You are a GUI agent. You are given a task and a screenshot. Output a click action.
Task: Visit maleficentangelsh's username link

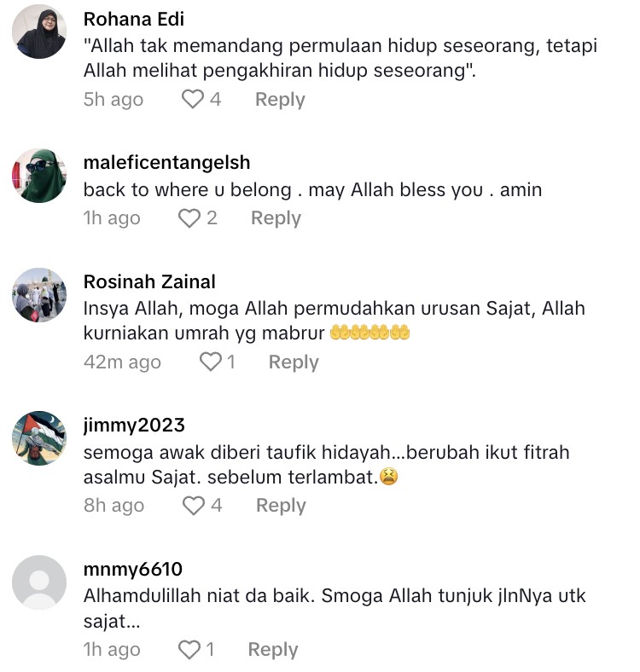coord(167,163)
